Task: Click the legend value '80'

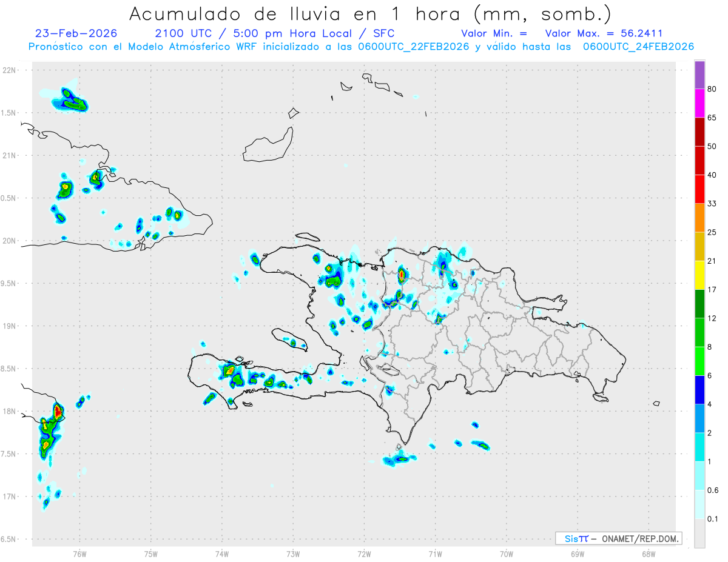Action: [x=712, y=89]
